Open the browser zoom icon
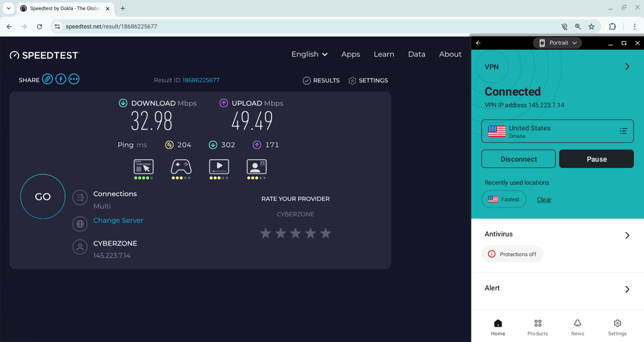 [578, 26]
